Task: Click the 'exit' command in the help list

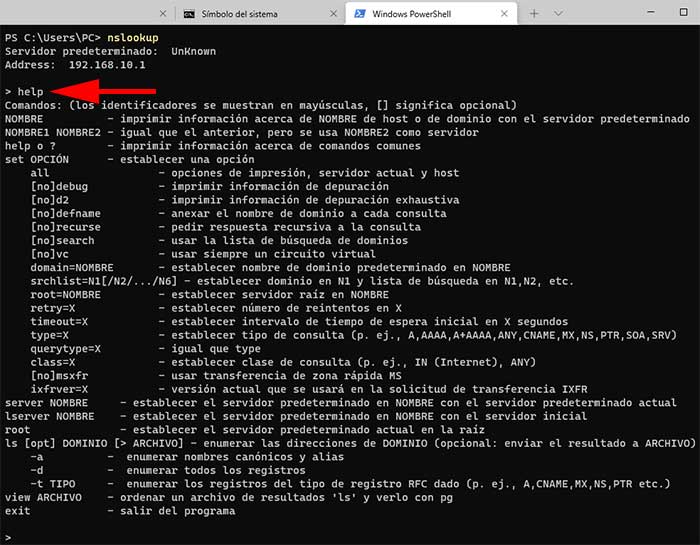Action: [x=17, y=511]
